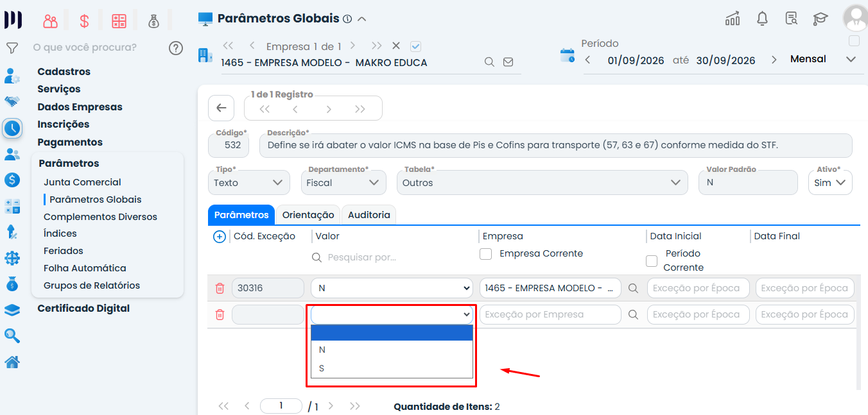Switch to the Auditoria tab

pos(369,215)
